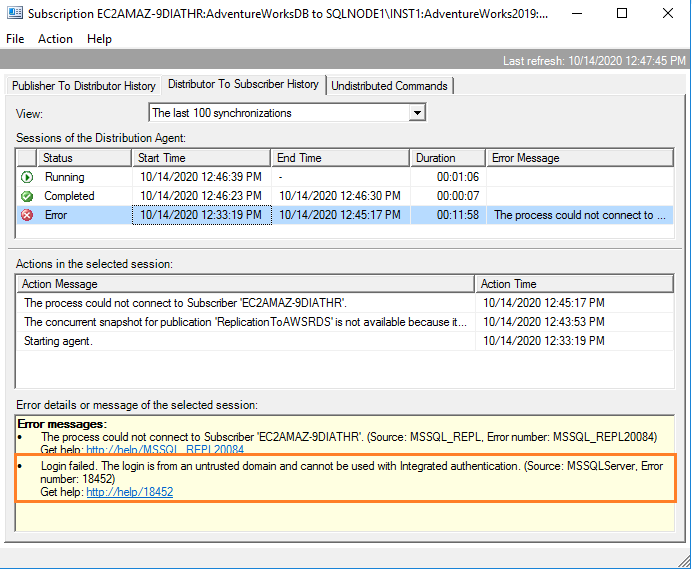Sort sessions by End Time header

[x=340, y=158]
